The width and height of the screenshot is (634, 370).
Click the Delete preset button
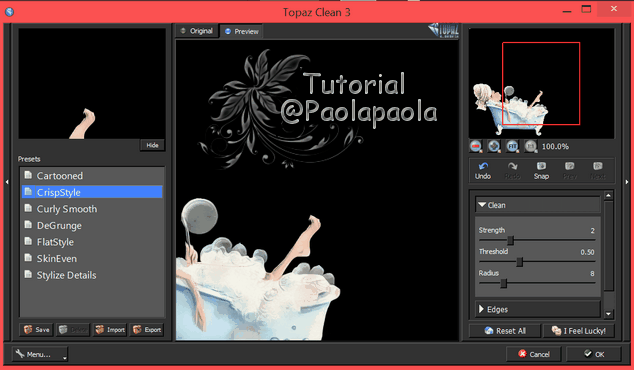click(73, 330)
